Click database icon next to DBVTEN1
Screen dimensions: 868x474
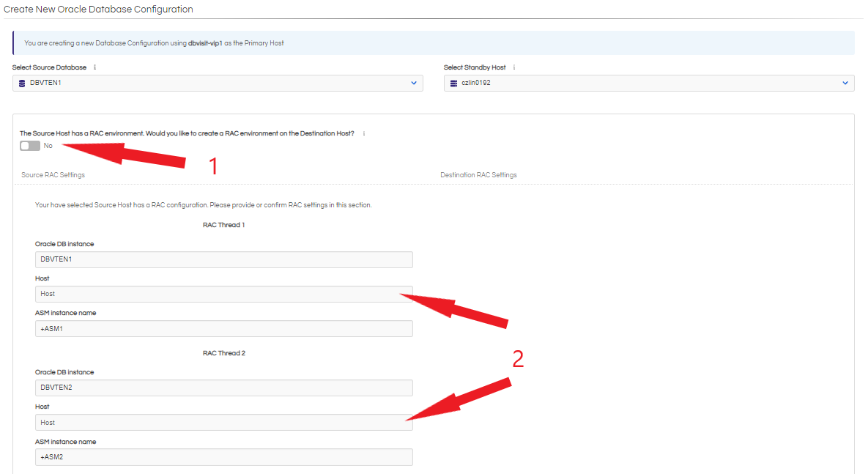pyautogui.click(x=23, y=84)
